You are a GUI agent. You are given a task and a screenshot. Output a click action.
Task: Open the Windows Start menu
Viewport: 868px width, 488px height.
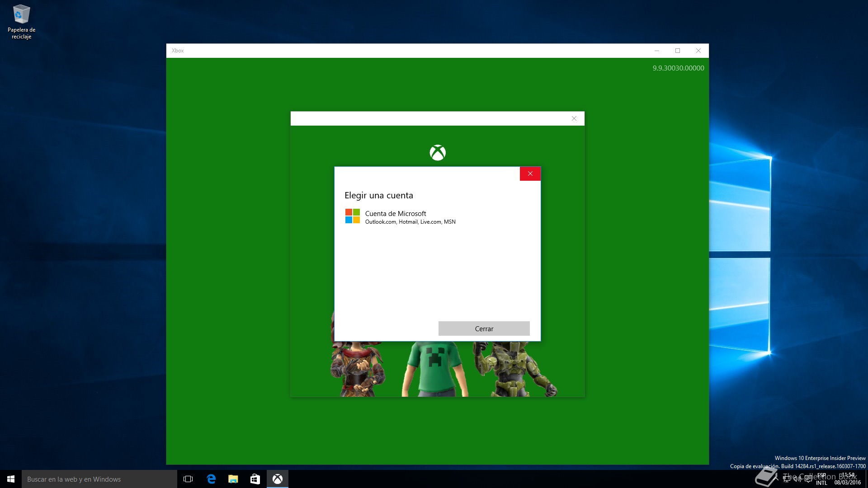coord(11,479)
